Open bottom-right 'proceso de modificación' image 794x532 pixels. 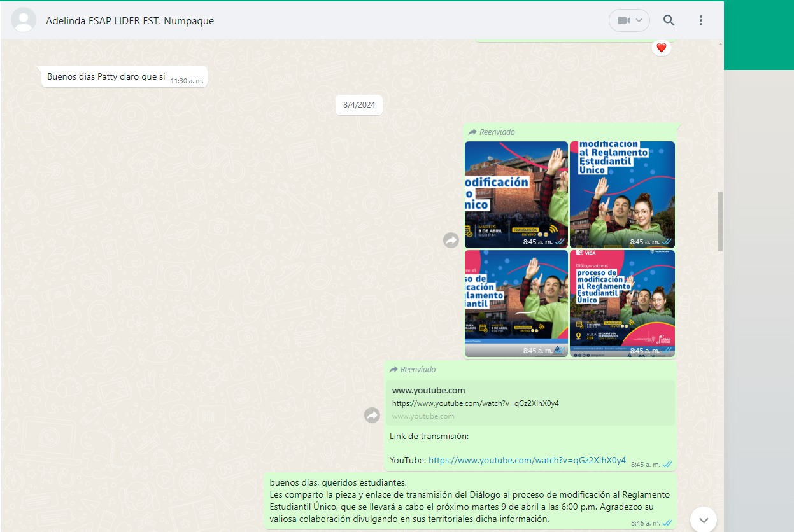click(x=622, y=303)
